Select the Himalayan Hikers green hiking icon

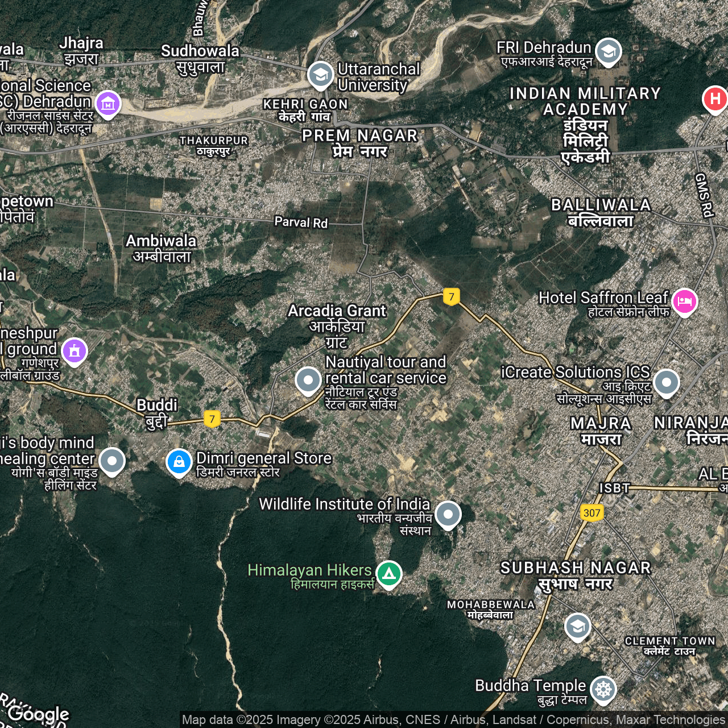click(x=389, y=574)
